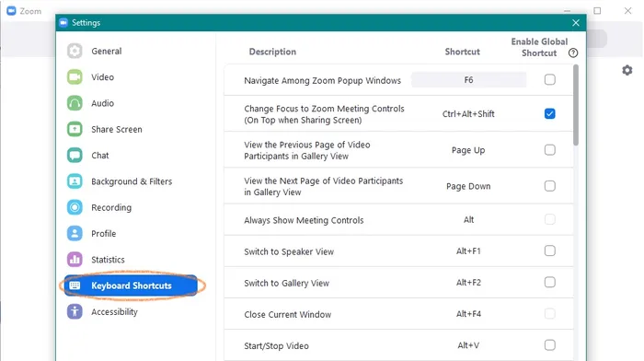This screenshot has height=361, width=644.
Task: Click the Video camera icon in sidebar
Action: [x=75, y=76]
